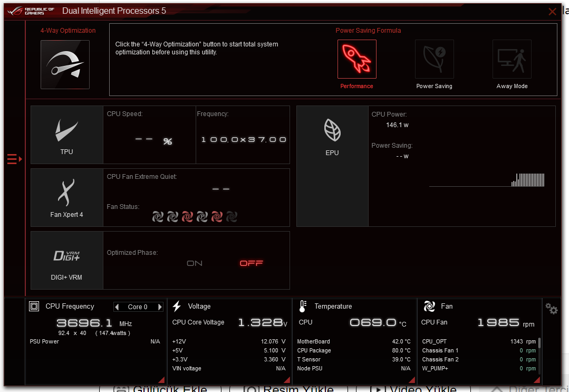Click the Temperature thermometer icon
Viewport: 569px width, 392px height.
click(x=303, y=307)
